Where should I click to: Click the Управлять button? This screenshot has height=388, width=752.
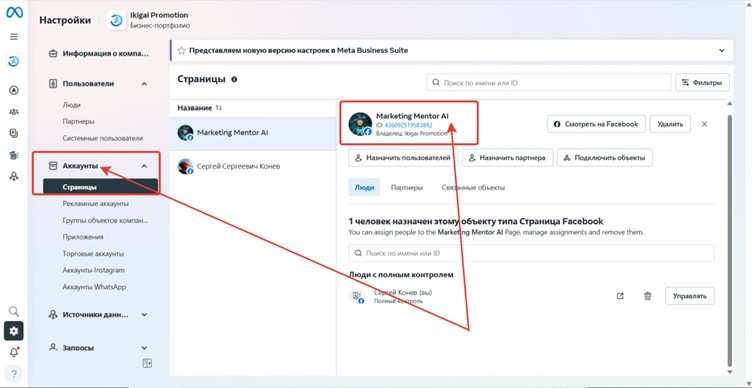pyautogui.click(x=689, y=296)
